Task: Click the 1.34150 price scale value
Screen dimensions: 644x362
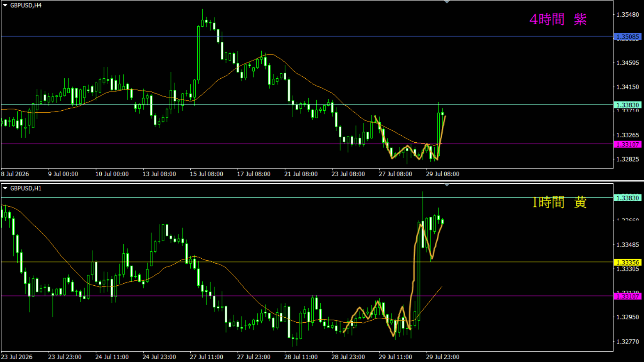Action: [x=628, y=87]
